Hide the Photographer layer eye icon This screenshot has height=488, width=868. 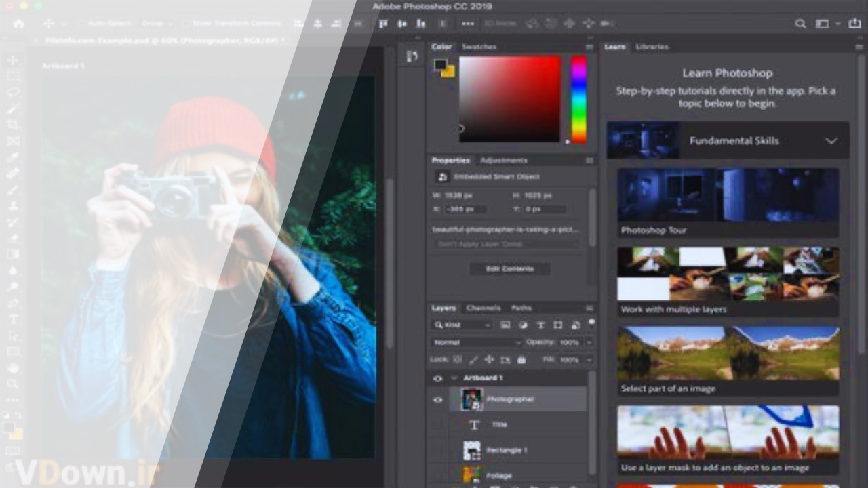(x=437, y=400)
